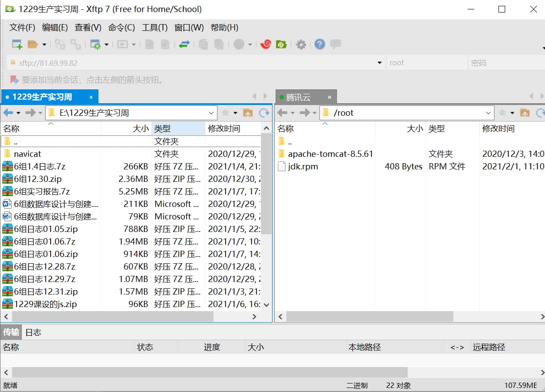Go to home folder in remote pane

[524, 113]
